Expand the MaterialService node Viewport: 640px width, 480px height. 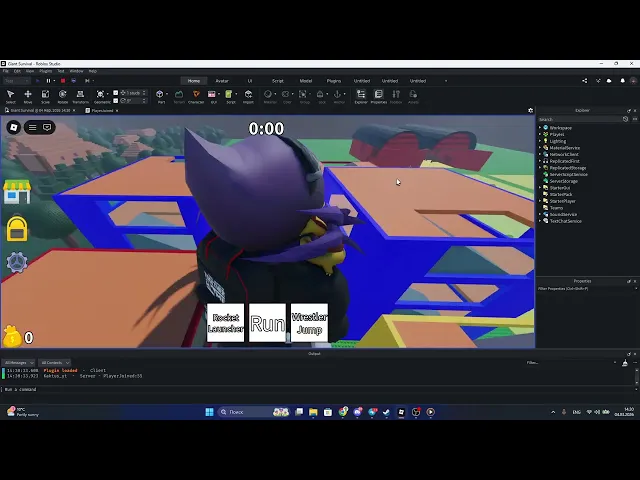point(540,148)
